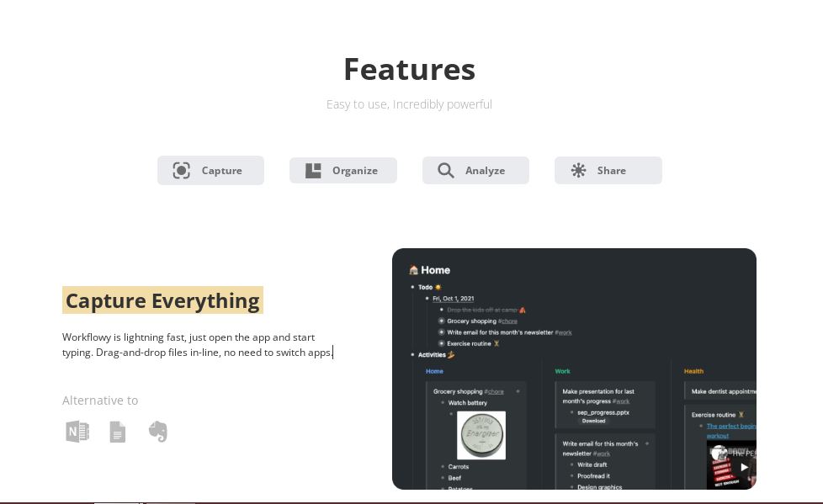Click the Capture camera icon

tap(182, 170)
